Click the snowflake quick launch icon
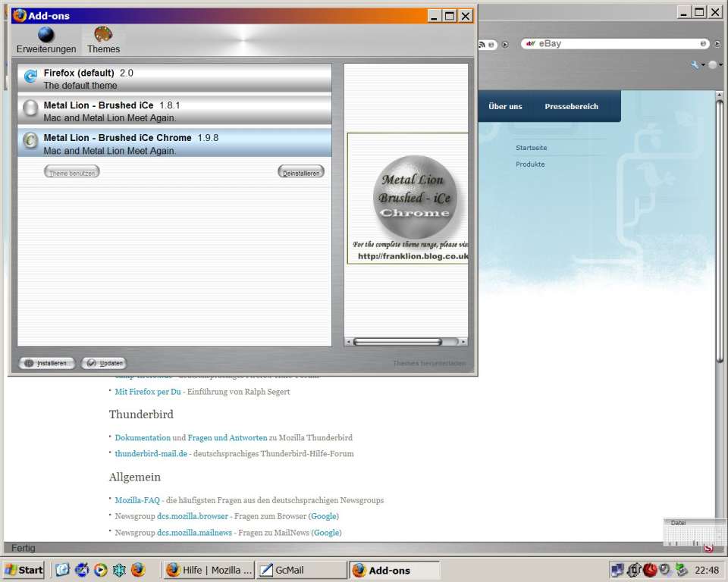The width and height of the screenshot is (728, 582). click(119, 569)
